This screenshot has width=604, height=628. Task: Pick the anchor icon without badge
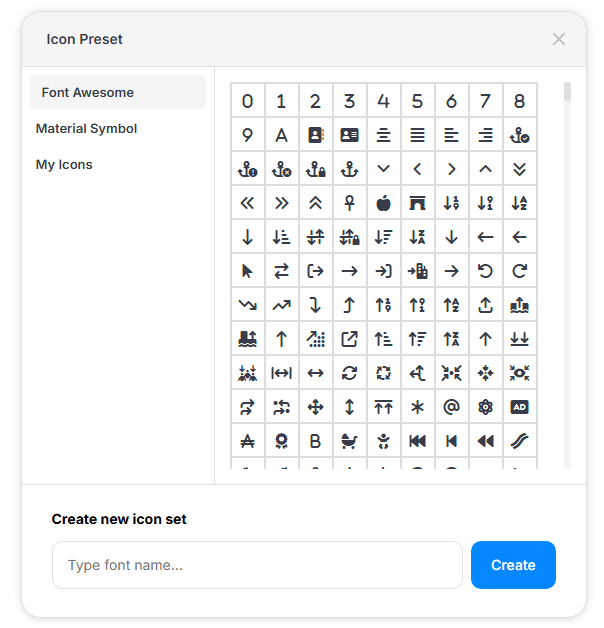349,169
